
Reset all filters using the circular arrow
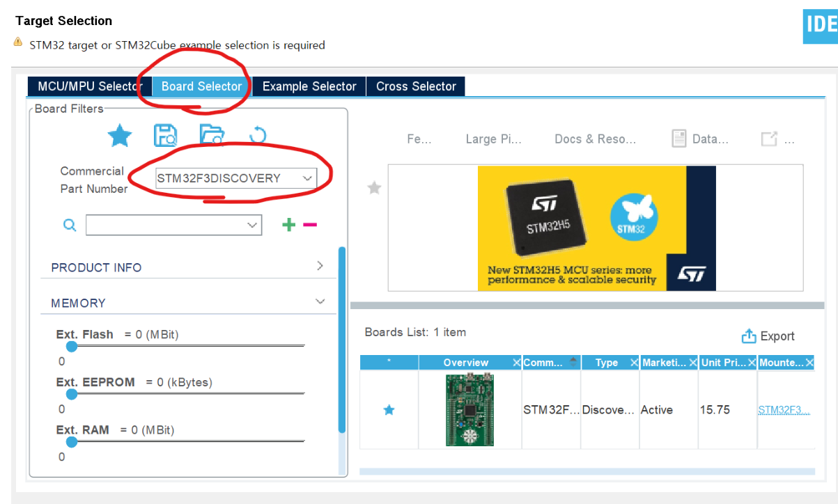point(258,134)
